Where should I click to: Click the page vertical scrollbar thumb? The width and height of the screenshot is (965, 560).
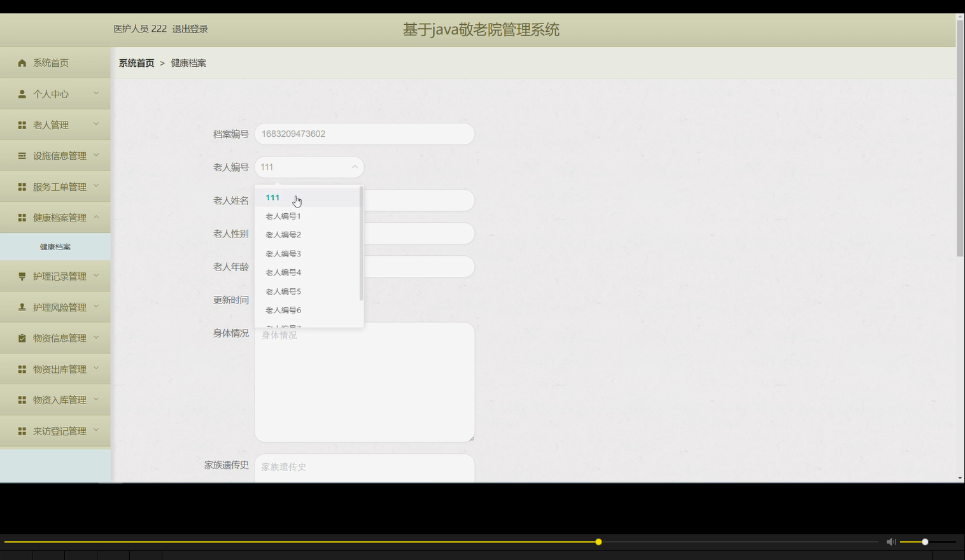(x=960, y=138)
